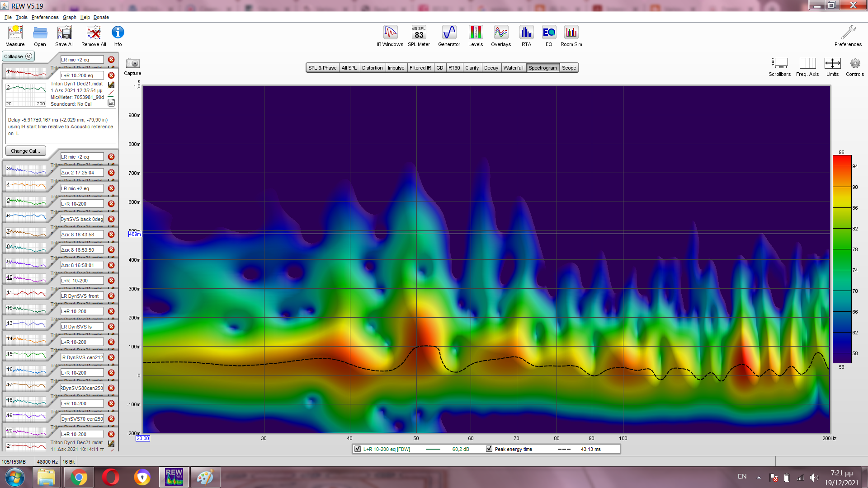Toggle L+R 10-200 eq [FDW] trace checkbox
868x488 pixels.
pos(358,449)
